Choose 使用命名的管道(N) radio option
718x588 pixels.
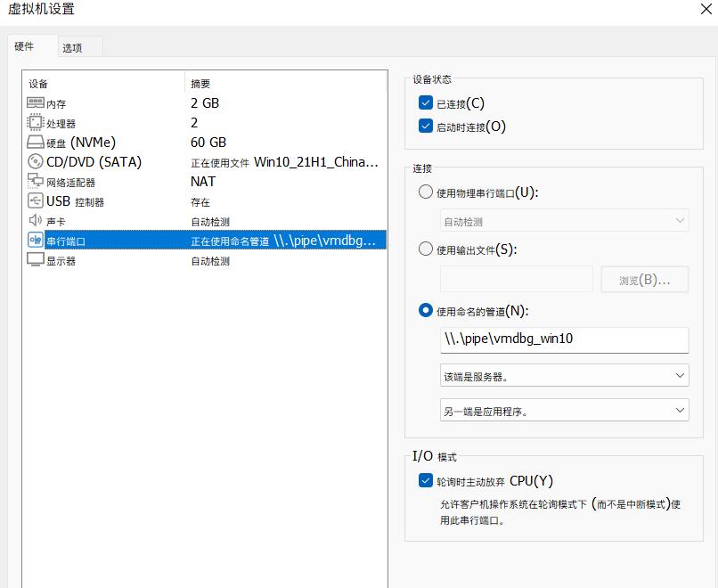426,311
